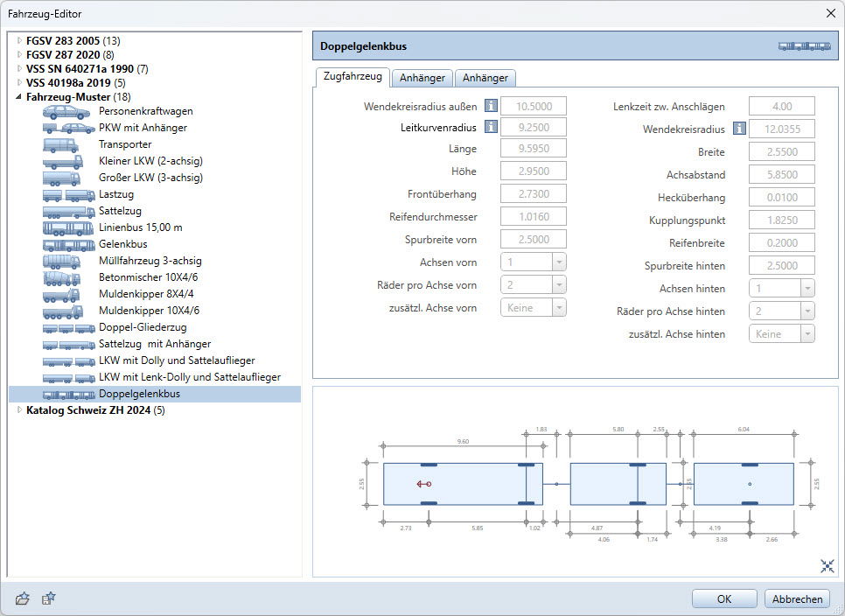Click the Lenkzeit zw. Anschlägen field 4.00
The width and height of the screenshot is (845, 616).
click(782, 106)
